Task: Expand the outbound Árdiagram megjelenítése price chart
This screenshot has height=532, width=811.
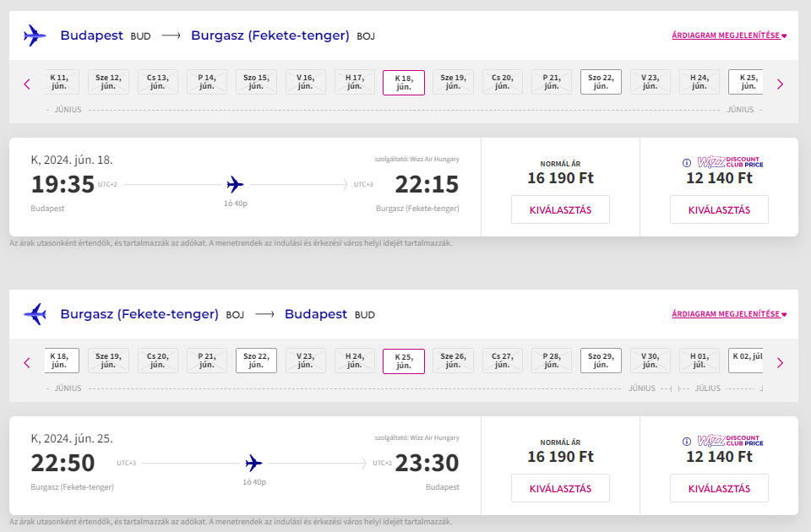Action: pos(729,35)
